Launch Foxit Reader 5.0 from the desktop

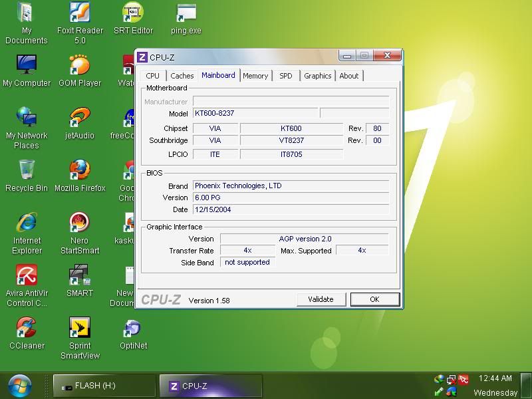(80, 23)
